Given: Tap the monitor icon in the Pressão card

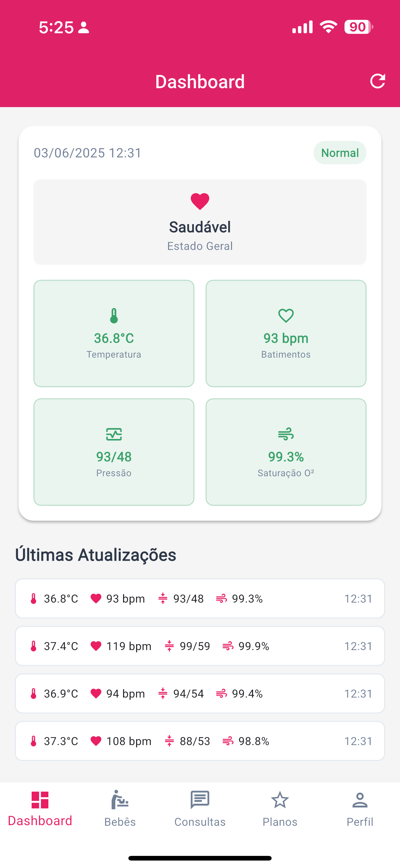Looking at the screenshot, I should [114, 434].
